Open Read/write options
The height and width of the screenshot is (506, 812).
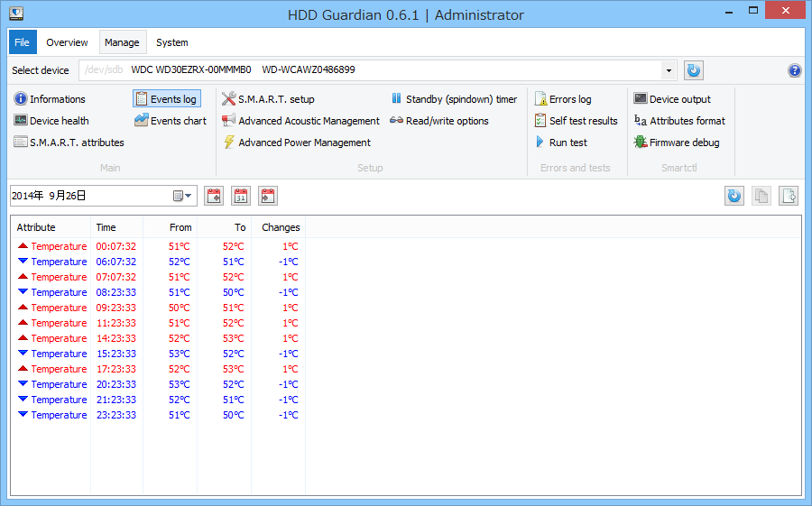pos(439,121)
